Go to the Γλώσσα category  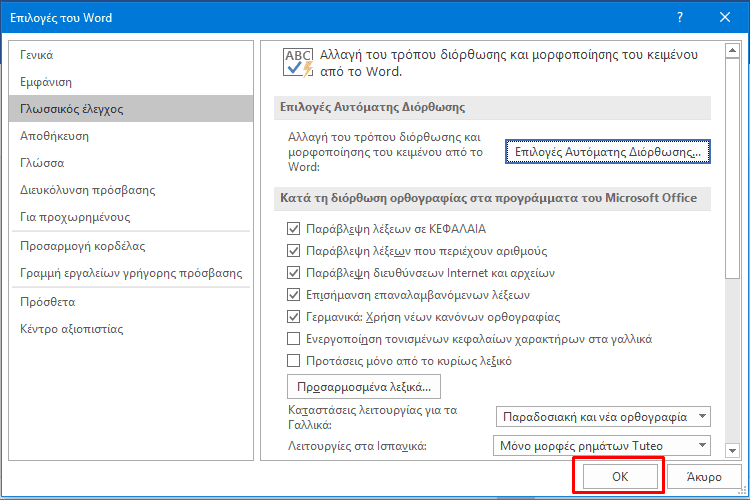pyautogui.click(x=131, y=163)
